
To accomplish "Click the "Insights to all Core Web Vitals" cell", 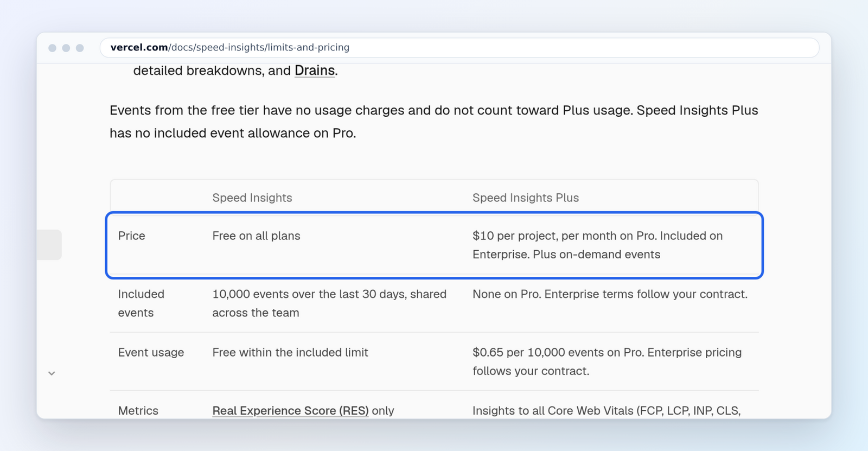I will 607,411.
